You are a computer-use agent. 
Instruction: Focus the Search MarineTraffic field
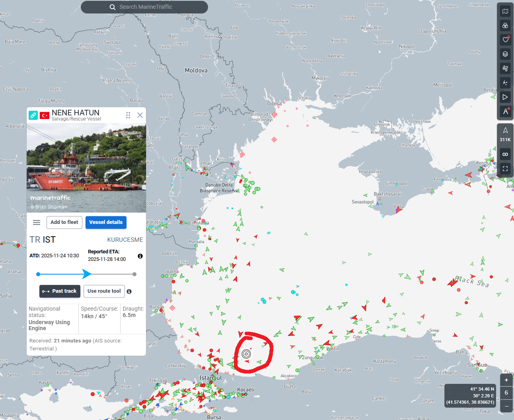144,7
